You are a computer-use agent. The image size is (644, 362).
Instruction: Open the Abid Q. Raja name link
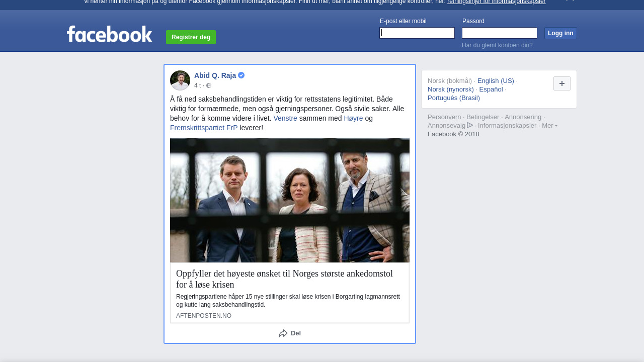[x=215, y=75]
